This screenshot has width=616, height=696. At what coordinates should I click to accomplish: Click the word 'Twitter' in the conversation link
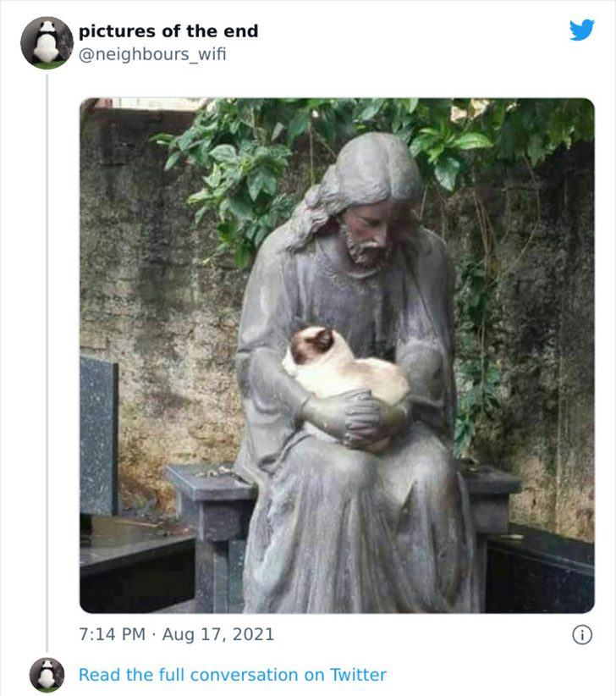coord(358,675)
